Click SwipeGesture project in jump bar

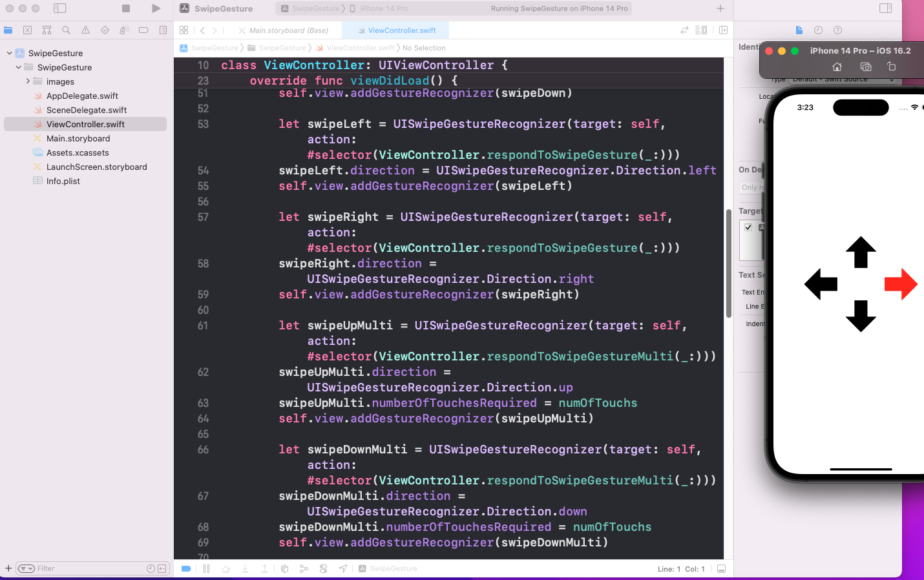pos(209,48)
